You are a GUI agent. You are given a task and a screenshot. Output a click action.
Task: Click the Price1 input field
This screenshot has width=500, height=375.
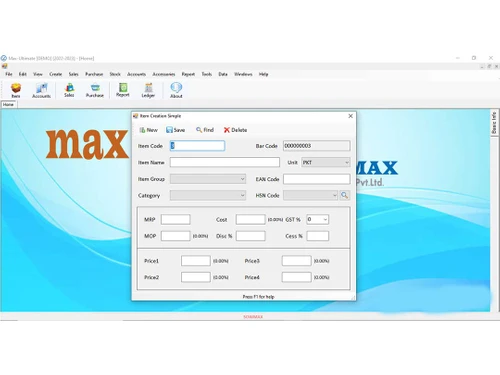pyautogui.click(x=196, y=261)
